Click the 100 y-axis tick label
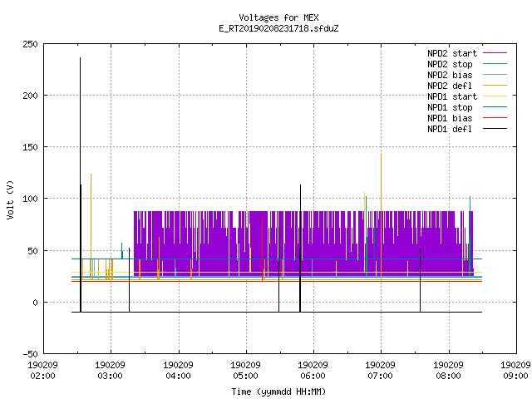 pos(30,199)
